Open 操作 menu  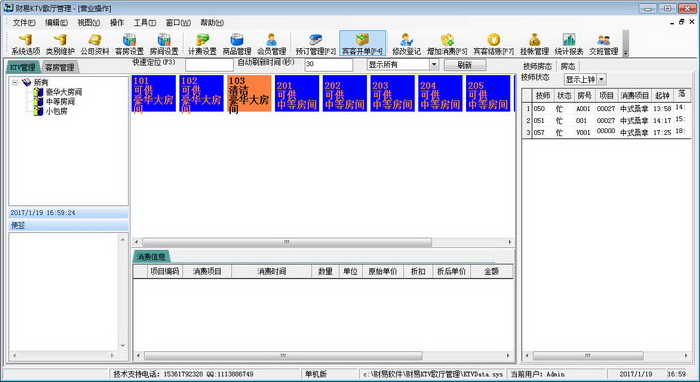pos(117,23)
